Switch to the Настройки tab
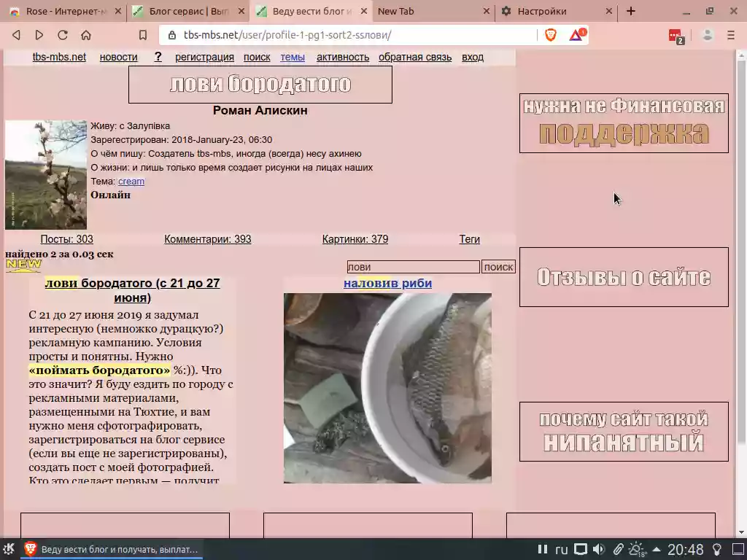Viewport: 747px width, 560px height. coord(556,12)
